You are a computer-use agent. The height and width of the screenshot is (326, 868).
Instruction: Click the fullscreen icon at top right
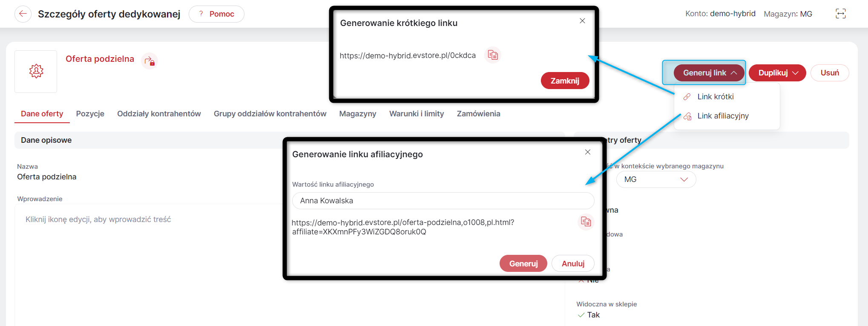(841, 14)
